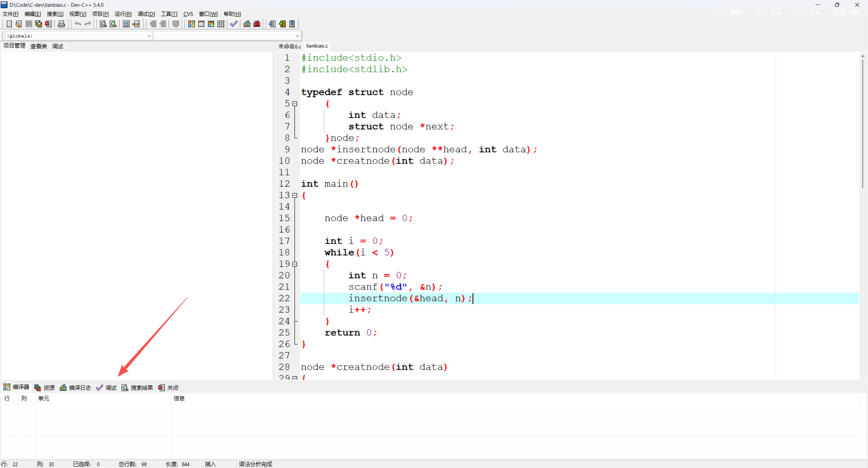Open the CVS menu
Screen dimensions: 868x468
188,14
